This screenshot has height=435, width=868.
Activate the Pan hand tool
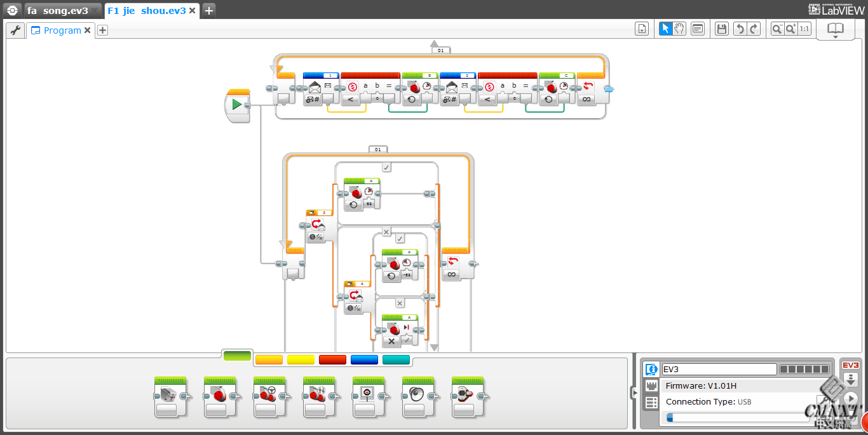point(679,29)
